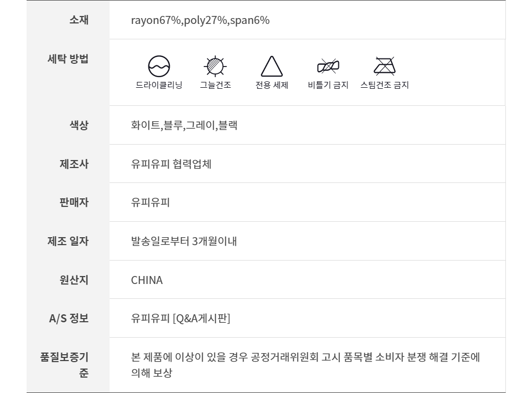Click the 판매자 seller value 유피유피
This screenshot has height=393, width=532.
(x=150, y=203)
